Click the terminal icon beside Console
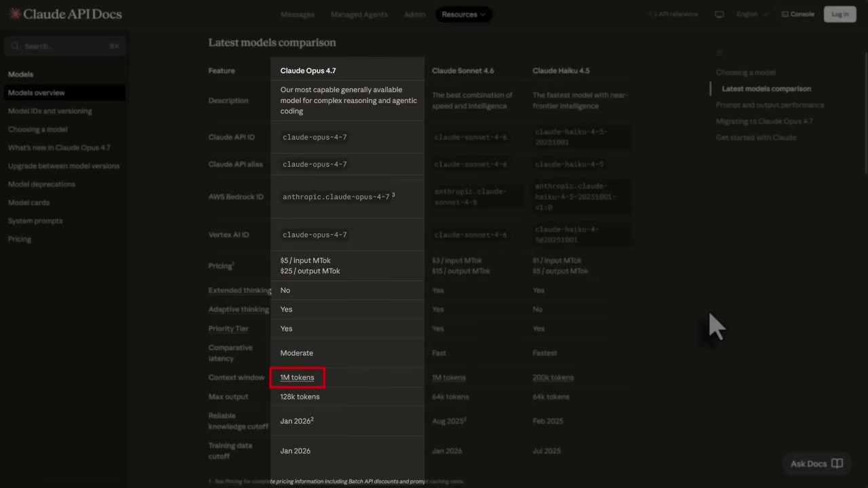 coord(785,14)
